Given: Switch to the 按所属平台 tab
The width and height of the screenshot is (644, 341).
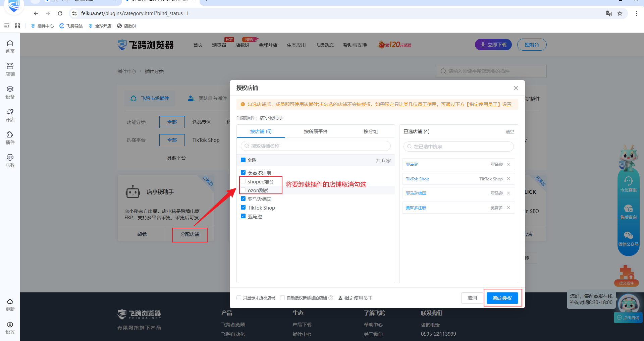Looking at the screenshot, I should (x=316, y=131).
